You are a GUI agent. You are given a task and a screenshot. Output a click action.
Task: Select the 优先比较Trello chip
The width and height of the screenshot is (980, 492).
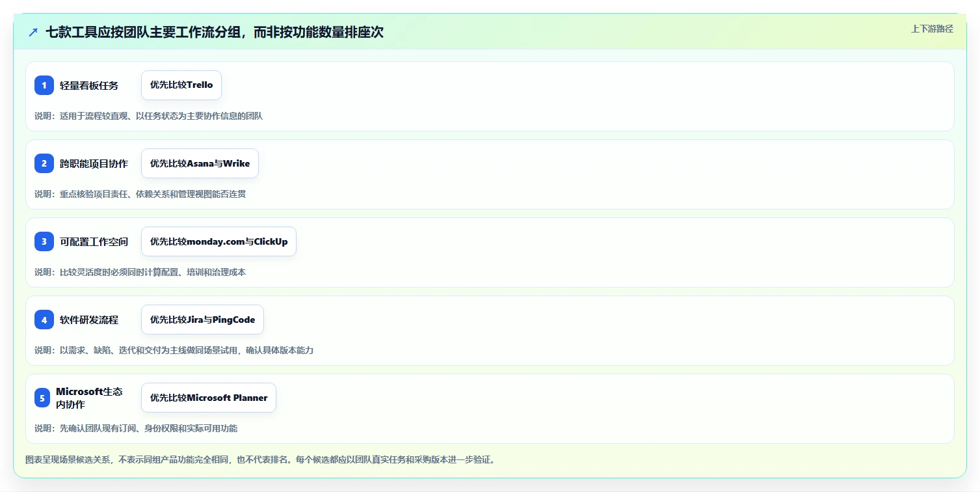point(181,85)
